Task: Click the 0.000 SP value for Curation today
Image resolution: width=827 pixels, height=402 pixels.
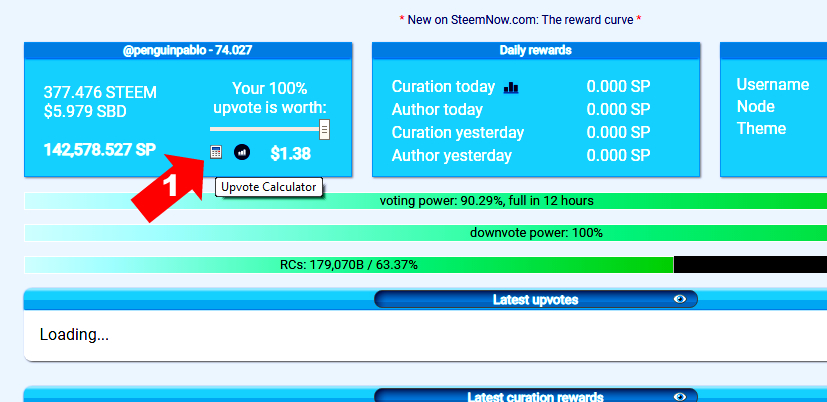Action: [x=618, y=87]
